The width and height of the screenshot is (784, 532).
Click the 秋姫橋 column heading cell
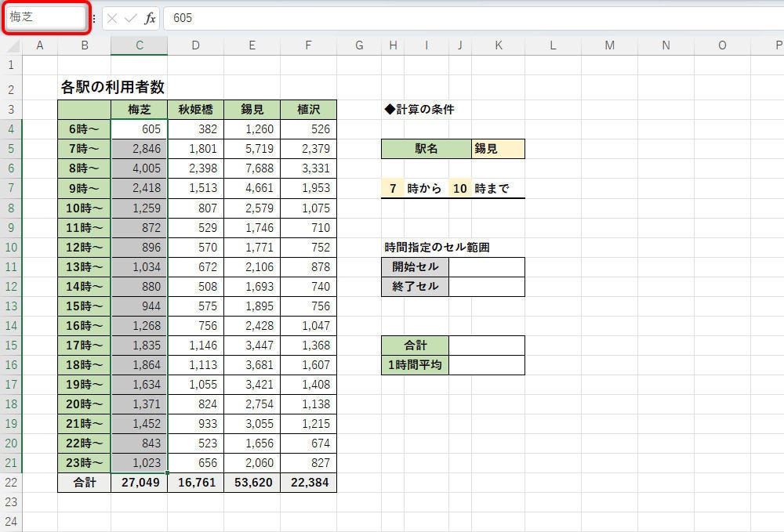(195, 110)
